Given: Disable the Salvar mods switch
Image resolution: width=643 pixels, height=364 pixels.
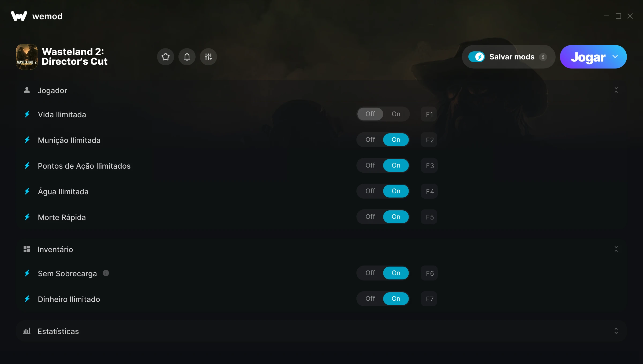Looking at the screenshot, I should pos(477,57).
